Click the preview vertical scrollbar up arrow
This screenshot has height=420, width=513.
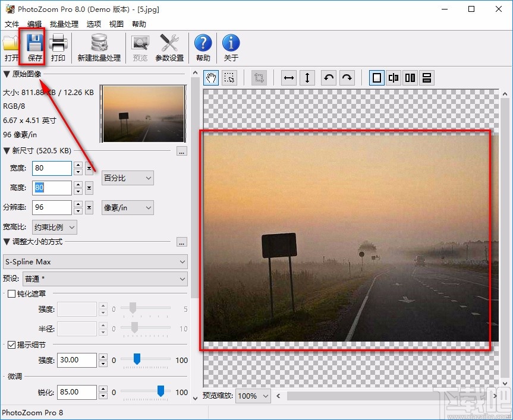click(x=505, y=94)
